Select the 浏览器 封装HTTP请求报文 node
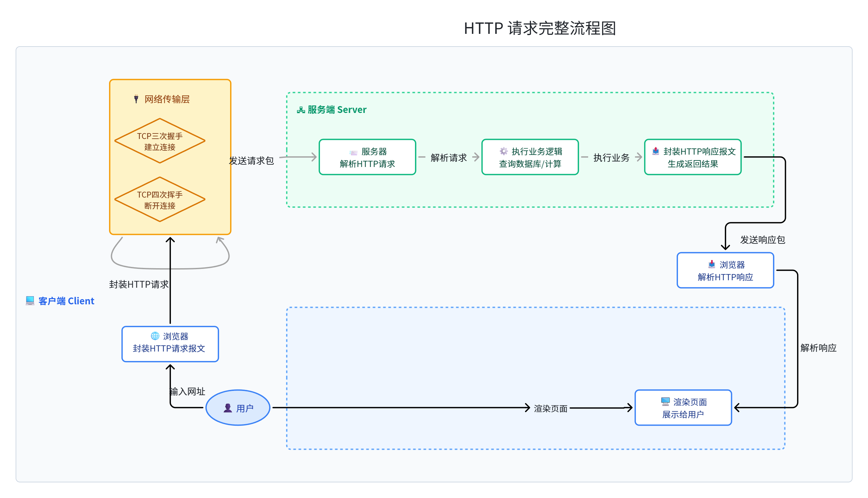Viewport: 868px width, 498px height. [x=170, y=344]
